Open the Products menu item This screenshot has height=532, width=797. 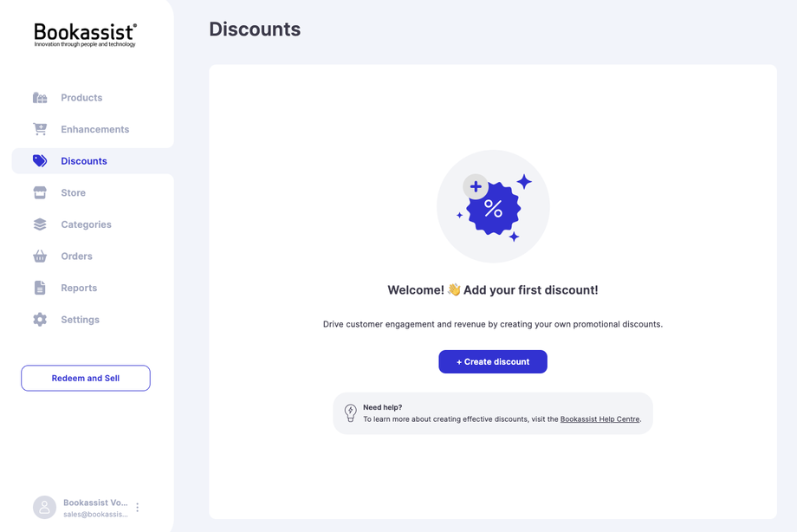(81, 98)
